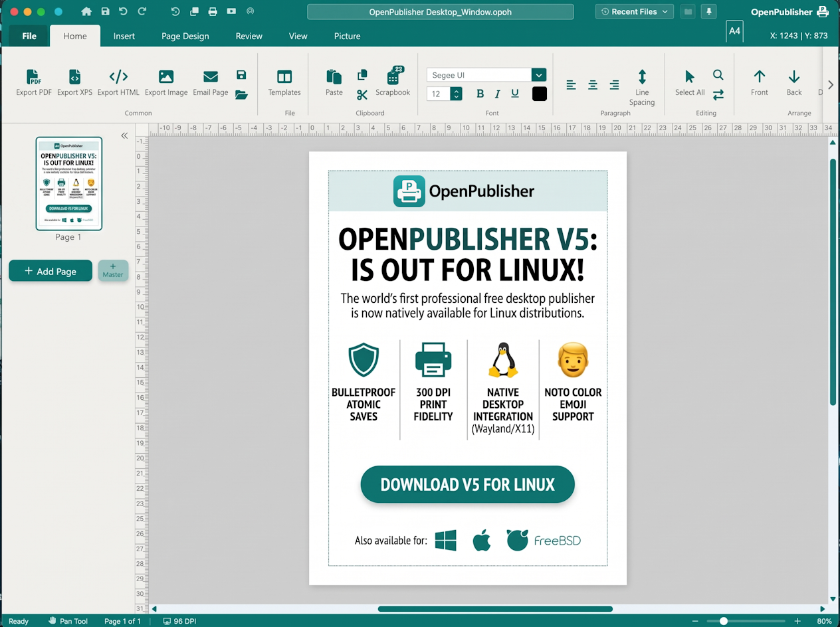The image size is (840, 627).
Task: Click the Paste clipboard icon
Action: (x=334, y=76)
